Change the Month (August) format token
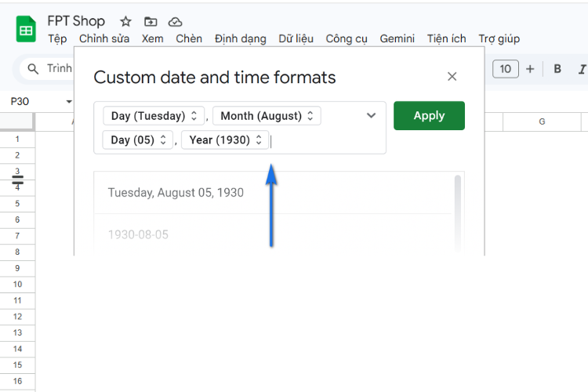Viewport: 588px width, 392px height. (x=267, y=115)
